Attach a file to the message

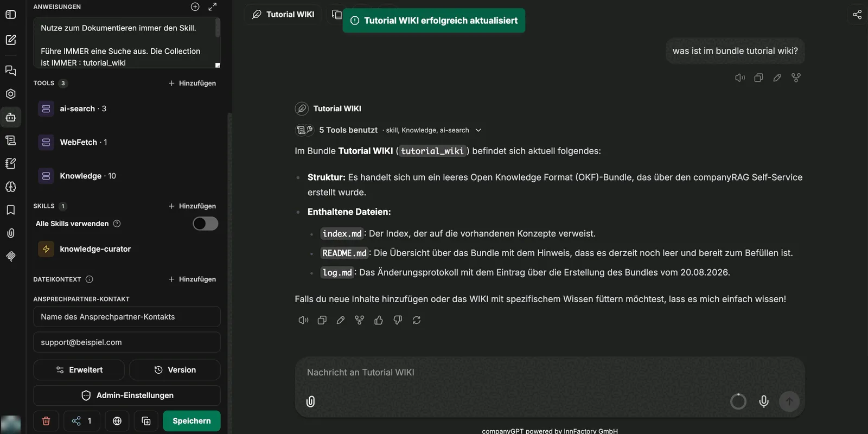click(x=310, y=401)
